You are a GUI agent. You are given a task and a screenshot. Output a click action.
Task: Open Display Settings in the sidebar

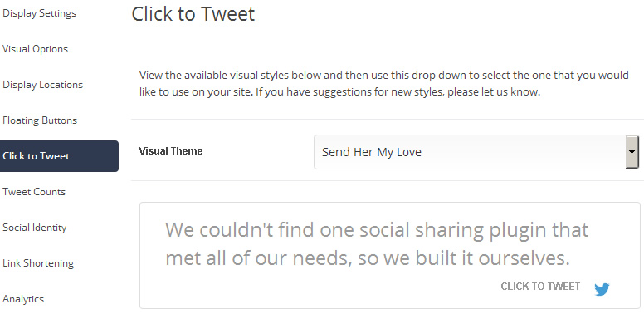click(x=40, y=13)
